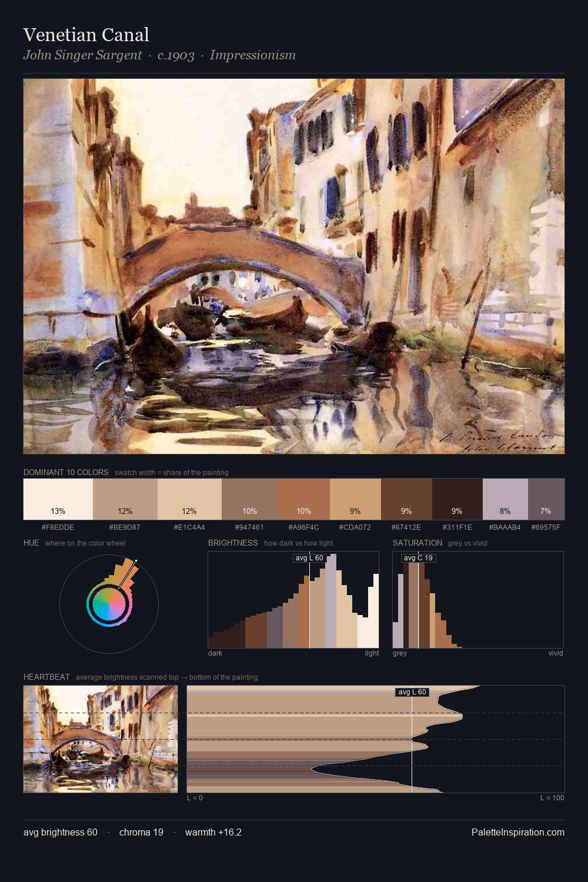Click the hue color wheel chart
The width and height of the screenshot is (588, 882).
[109, 604]
